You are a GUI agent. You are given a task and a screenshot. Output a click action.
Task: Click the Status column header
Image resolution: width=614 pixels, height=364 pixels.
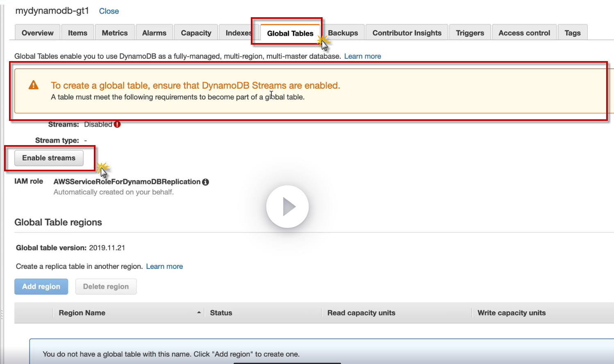tap(221, 313)
